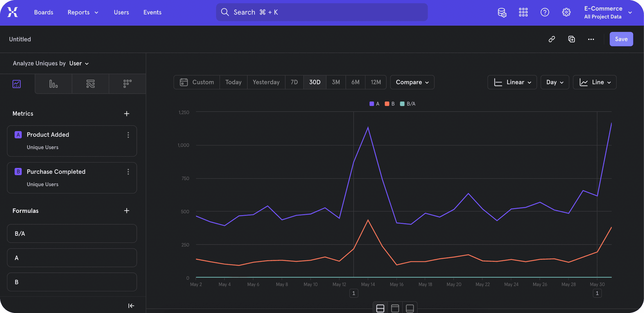Click the Product Added color swatch A
The image size is (644, 313).
click(x=18, y=135)
